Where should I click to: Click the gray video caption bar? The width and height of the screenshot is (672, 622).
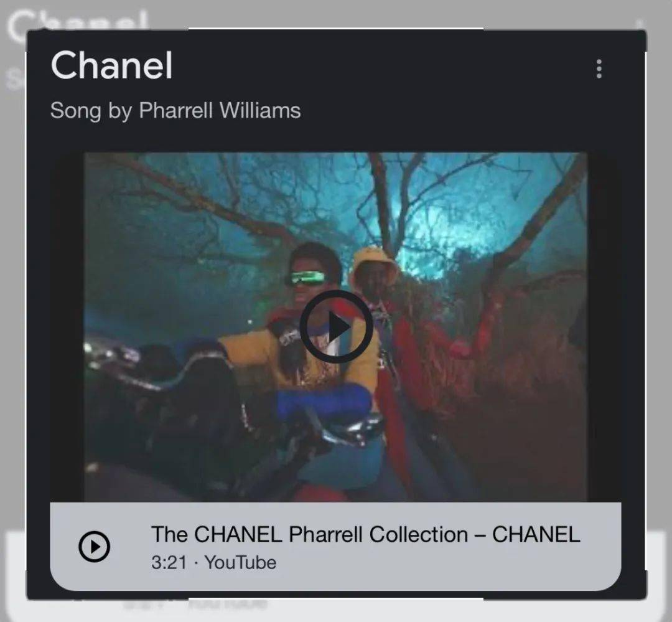pyautogui.click(x=335, y=547)
